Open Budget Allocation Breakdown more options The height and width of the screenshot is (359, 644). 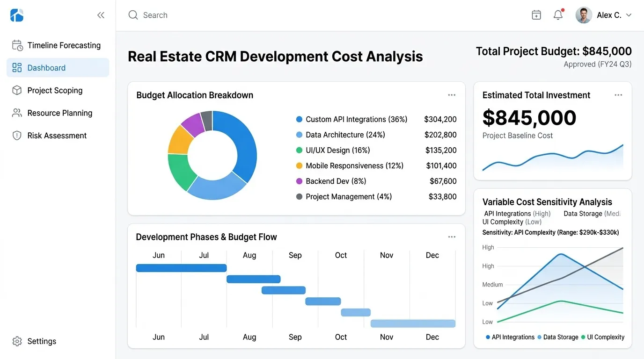(452, 95)
